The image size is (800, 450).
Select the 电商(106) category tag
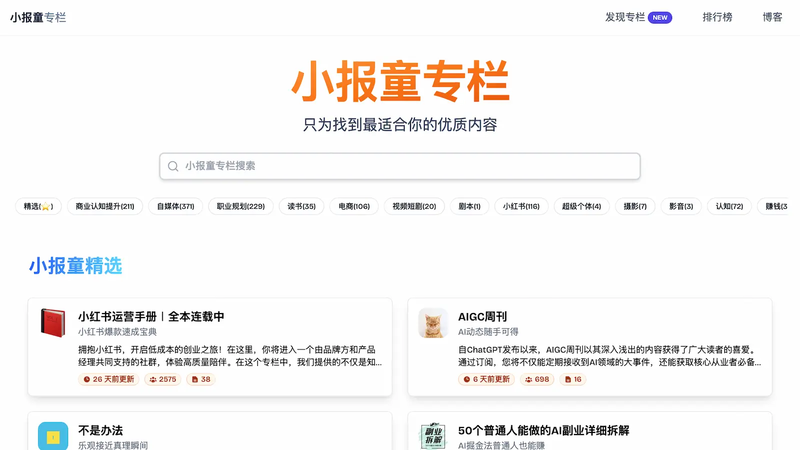pos(354,206)
